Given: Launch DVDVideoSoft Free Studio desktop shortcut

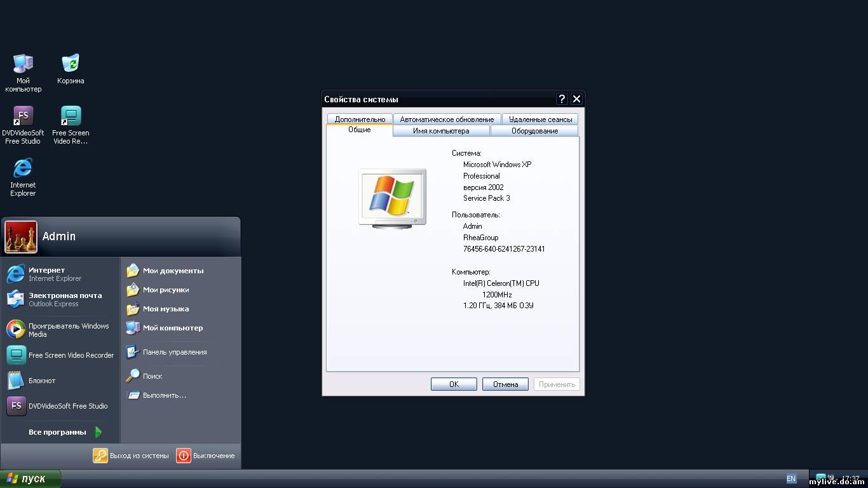Looking at the screenshot, I should point(23,117).
